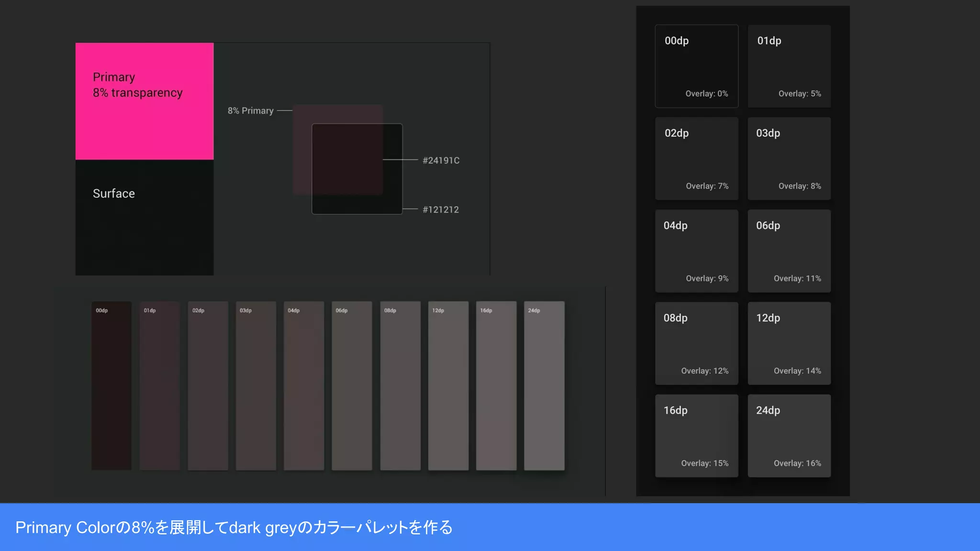
Task: Click the 12dp card with Overlay 14%
Action: [790, 343]
